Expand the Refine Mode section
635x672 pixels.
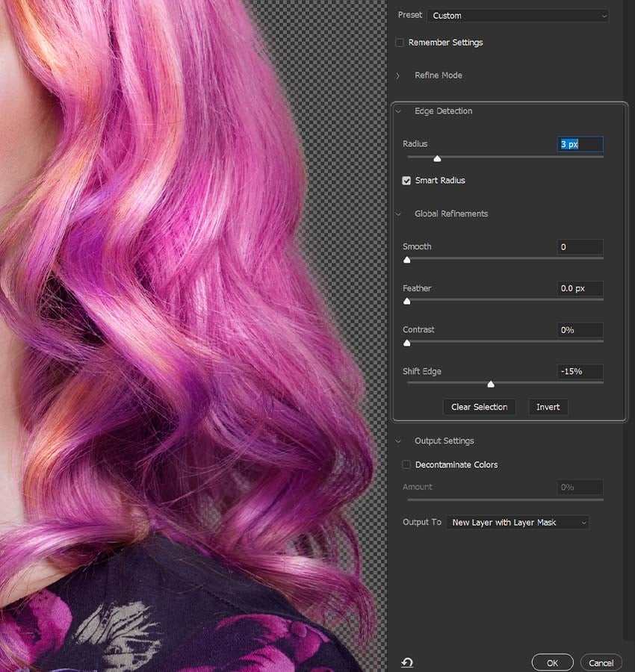400,75
